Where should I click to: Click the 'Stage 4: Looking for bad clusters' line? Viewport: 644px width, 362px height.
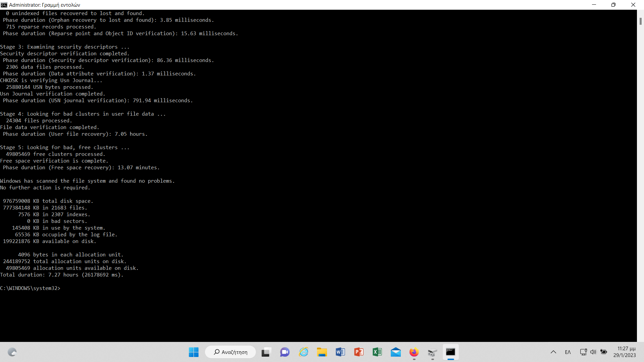coord(83,114)
